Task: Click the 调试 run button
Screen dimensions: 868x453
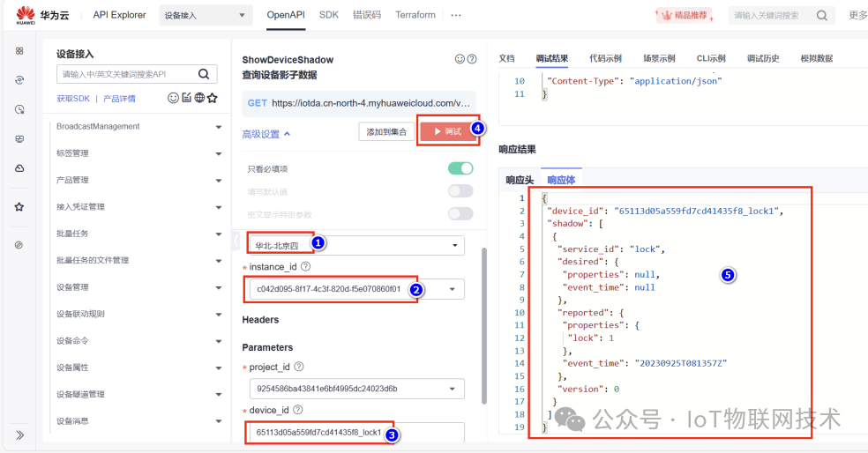Action: click(x=448, y=131)
